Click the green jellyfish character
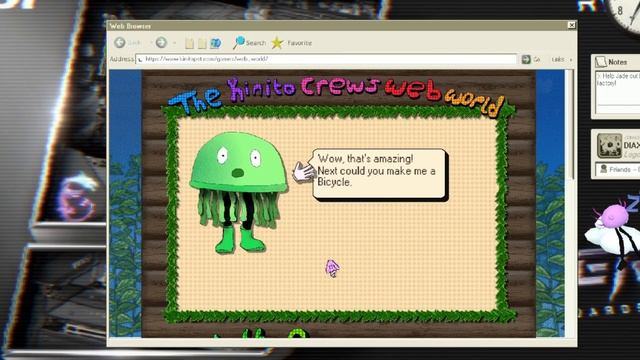This screenshot has width=640, height=360. point(239,192)
